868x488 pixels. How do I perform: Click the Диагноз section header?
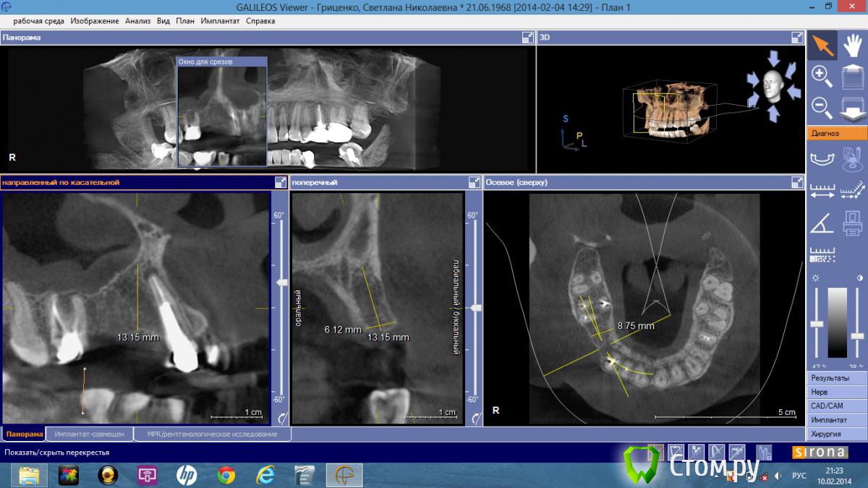pyautogui.click(x=836, y=133)
